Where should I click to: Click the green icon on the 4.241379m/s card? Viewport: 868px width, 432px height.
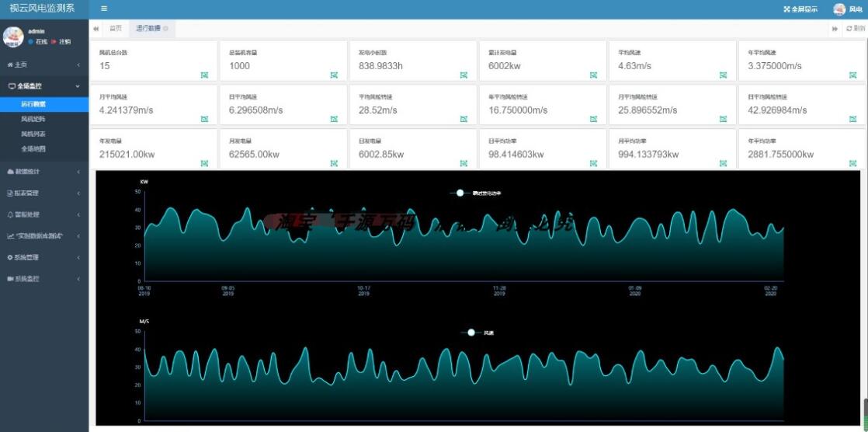click(204, 119)
